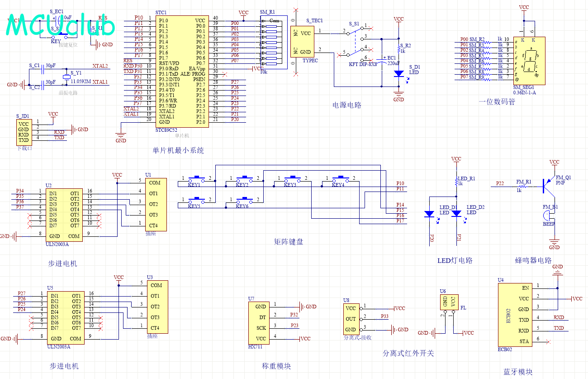Viewport: 588px width, 379px height.
Task: Select the KEY1 push button symbol
Action: coord(197,180)
